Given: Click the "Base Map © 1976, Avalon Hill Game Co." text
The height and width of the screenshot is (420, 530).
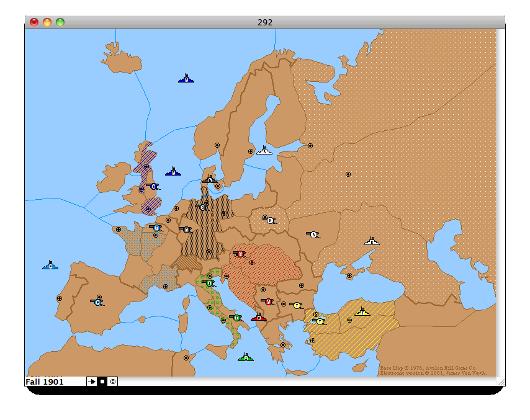Looking at the screenshot, I should pos(428,368).
